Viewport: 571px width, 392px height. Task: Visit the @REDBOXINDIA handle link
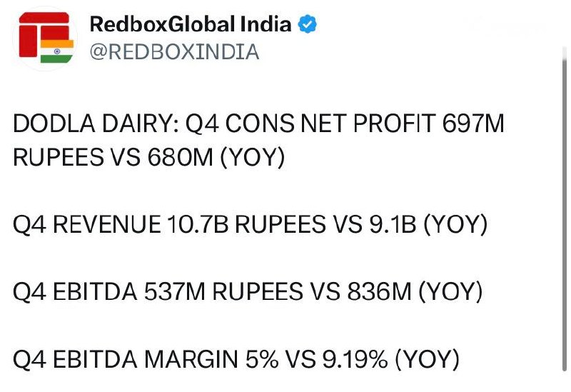pyautogui.click(x=174, y=51)
